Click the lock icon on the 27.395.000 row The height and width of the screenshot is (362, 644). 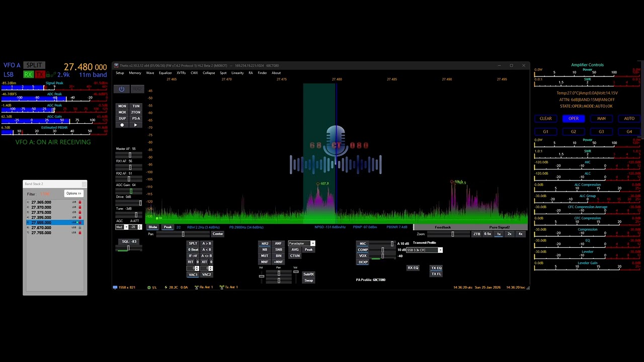(x=79, y=217)
